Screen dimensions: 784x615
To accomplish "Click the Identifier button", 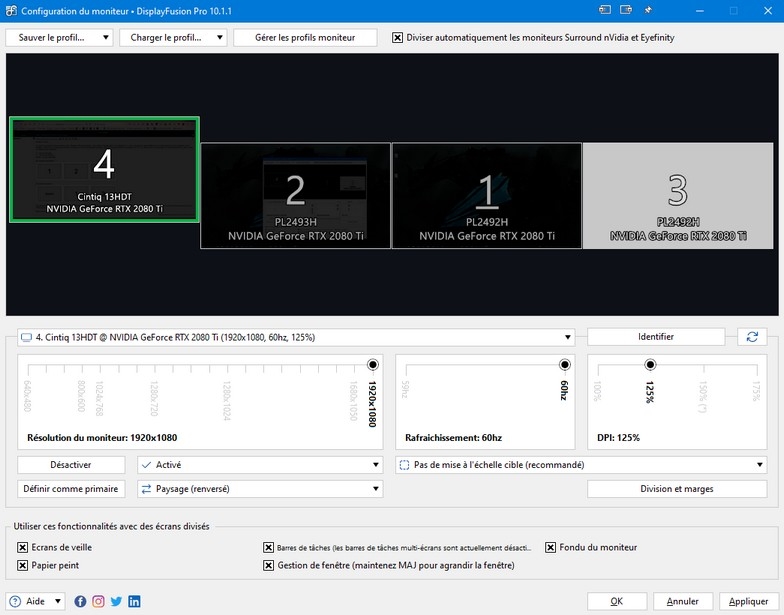I will [x=656, y=337].
